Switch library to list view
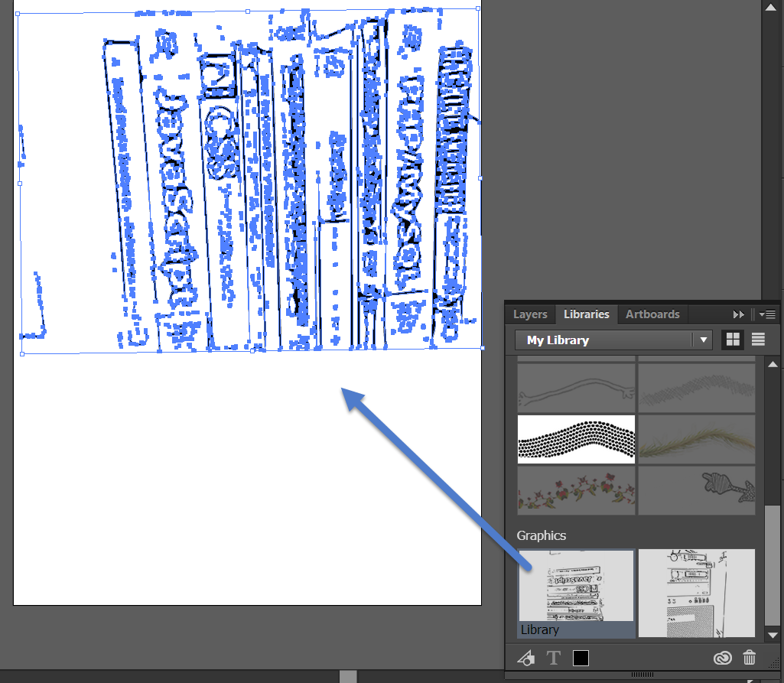The image size is (784, 683). pyautogui.click(x=758, y=340)
